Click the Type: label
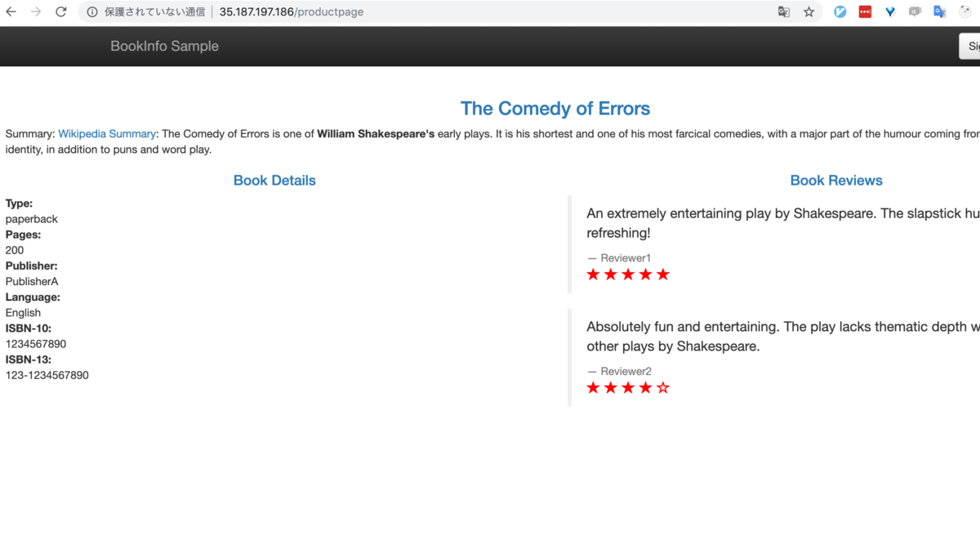 tap(20, 203)
